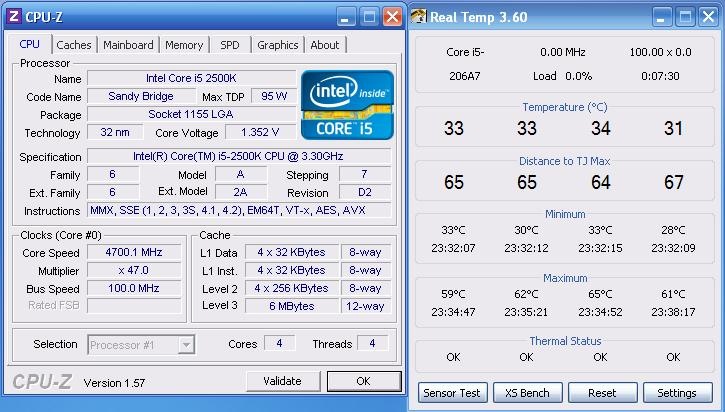
Task: Minimize the Real Temp window
Action: [663, 17]
